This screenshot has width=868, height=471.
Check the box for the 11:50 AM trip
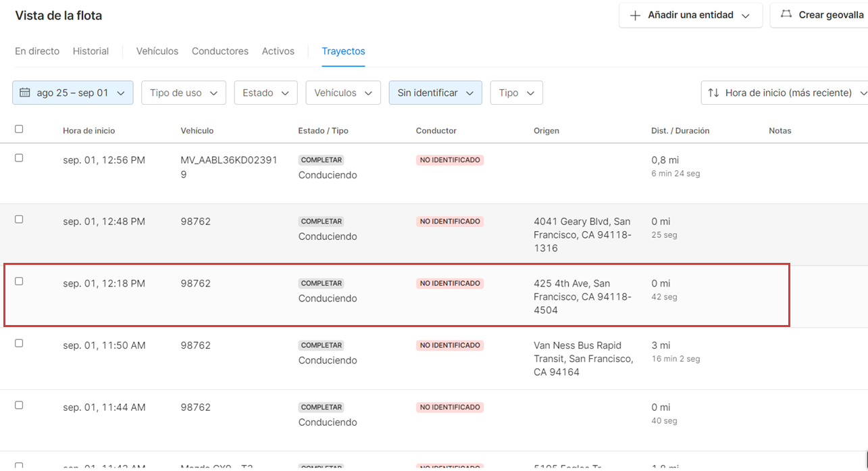(19, 343)
